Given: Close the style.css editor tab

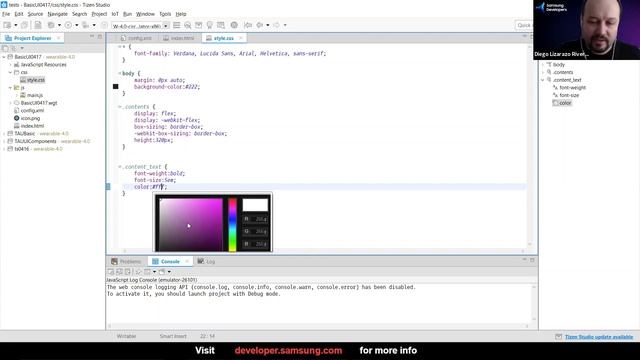Looking at the screenshot, I should (x=241, y=38).
